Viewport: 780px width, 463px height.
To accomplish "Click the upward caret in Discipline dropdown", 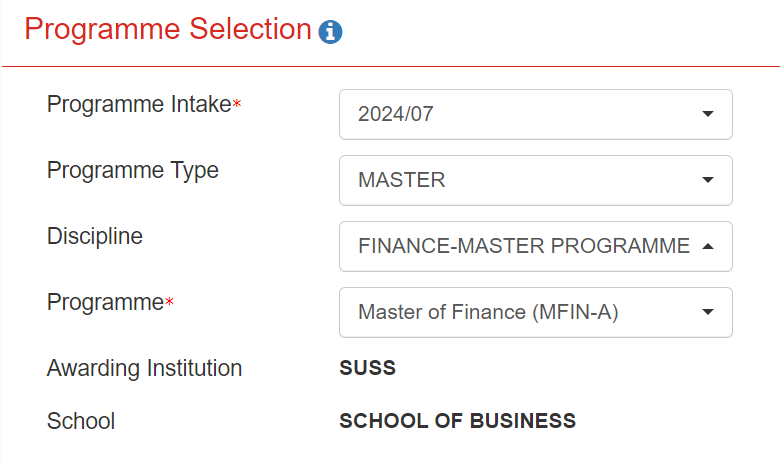I will click(708, 246).
